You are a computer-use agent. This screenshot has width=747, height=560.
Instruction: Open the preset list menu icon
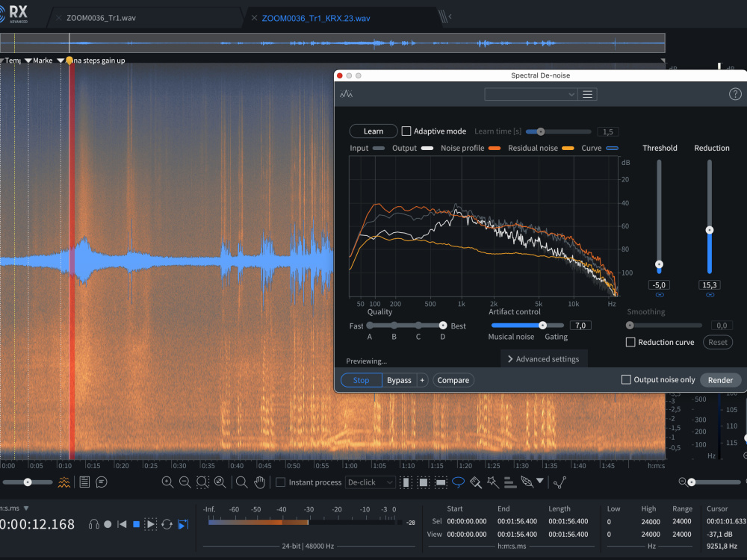click(587, 94)
